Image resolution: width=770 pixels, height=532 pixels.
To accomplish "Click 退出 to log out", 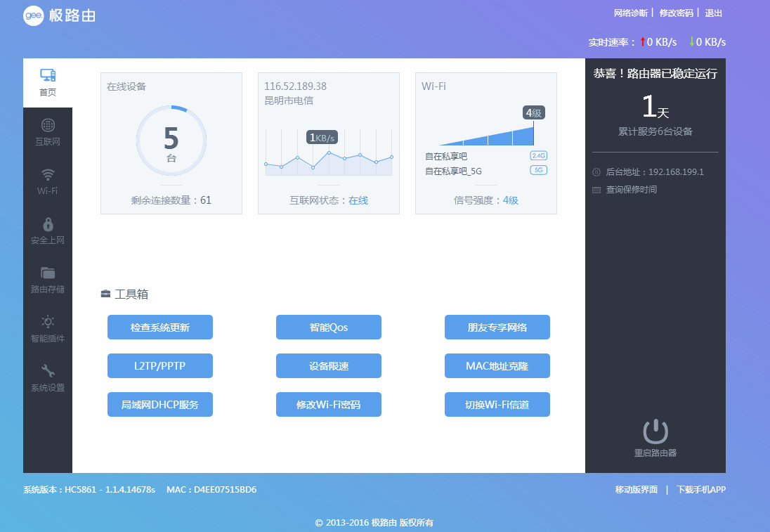I will click(714, 13).
